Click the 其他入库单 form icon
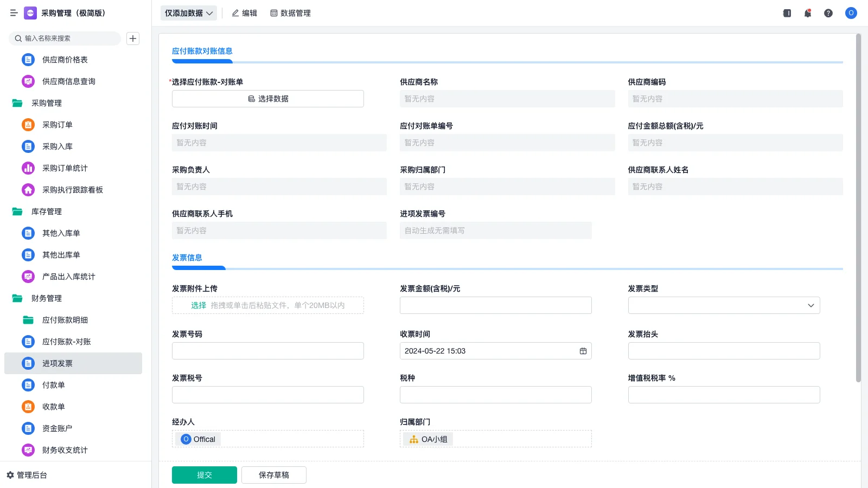 pos(28,233)
